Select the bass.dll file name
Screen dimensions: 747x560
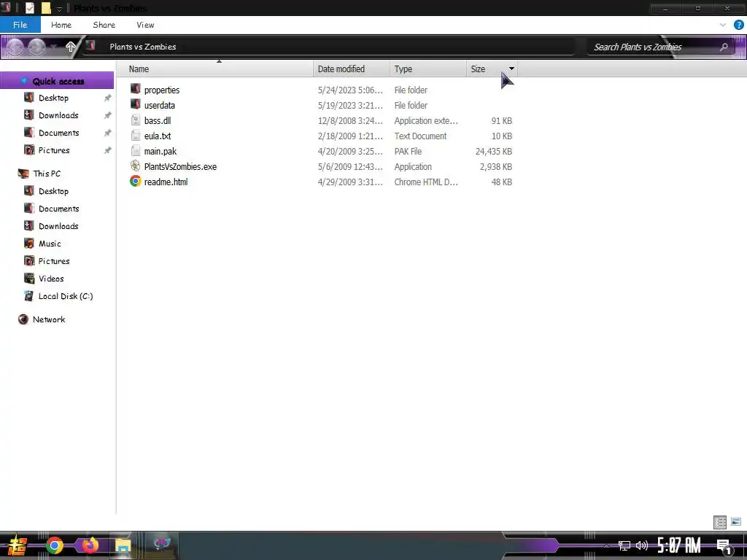158,120
